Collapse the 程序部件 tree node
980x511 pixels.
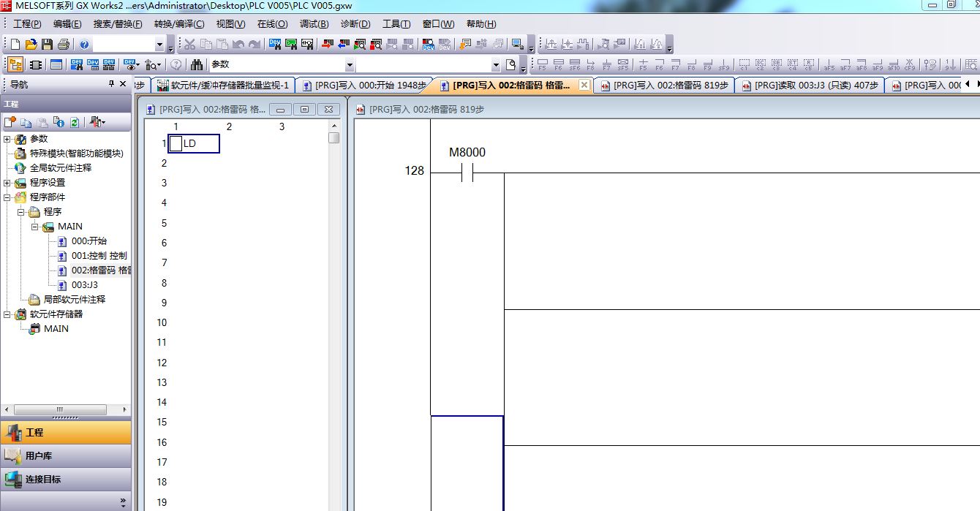(x=7, y=197)
